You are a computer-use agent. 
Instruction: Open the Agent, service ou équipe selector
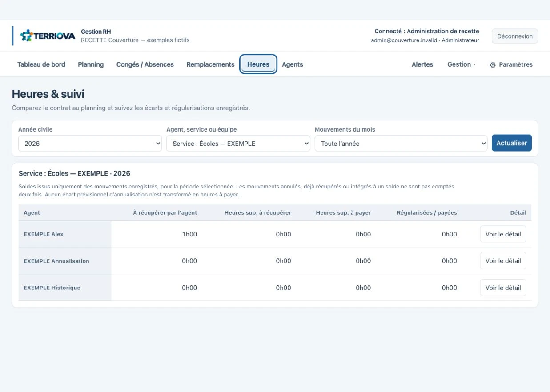tap(238, 144)
